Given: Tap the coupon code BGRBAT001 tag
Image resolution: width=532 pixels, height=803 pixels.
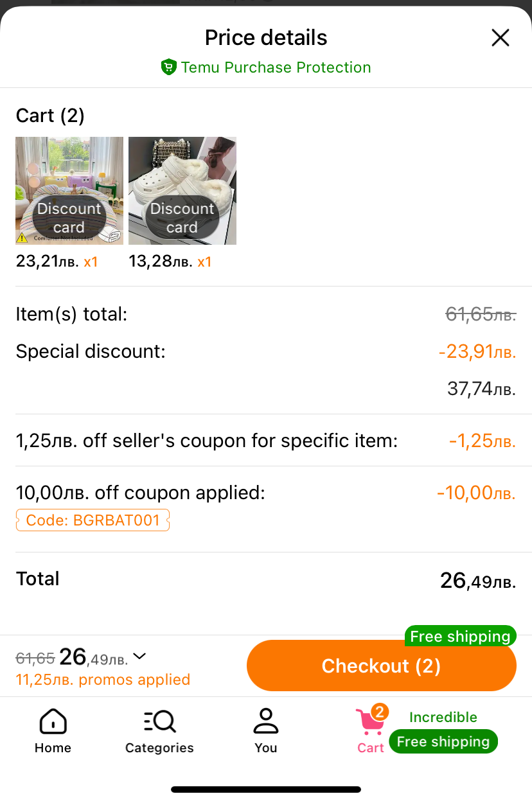Looking at the screenshot, I should (x=93, y=520).
